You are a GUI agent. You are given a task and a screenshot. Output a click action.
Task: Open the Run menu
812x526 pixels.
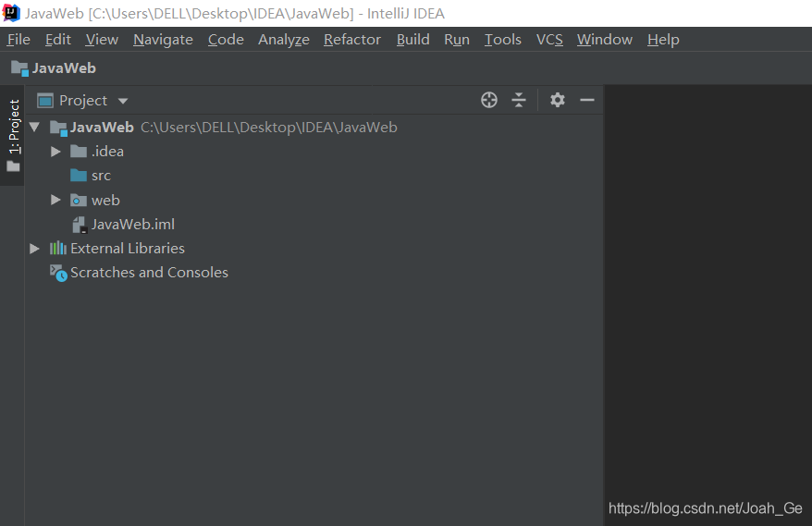pos(457,40)
